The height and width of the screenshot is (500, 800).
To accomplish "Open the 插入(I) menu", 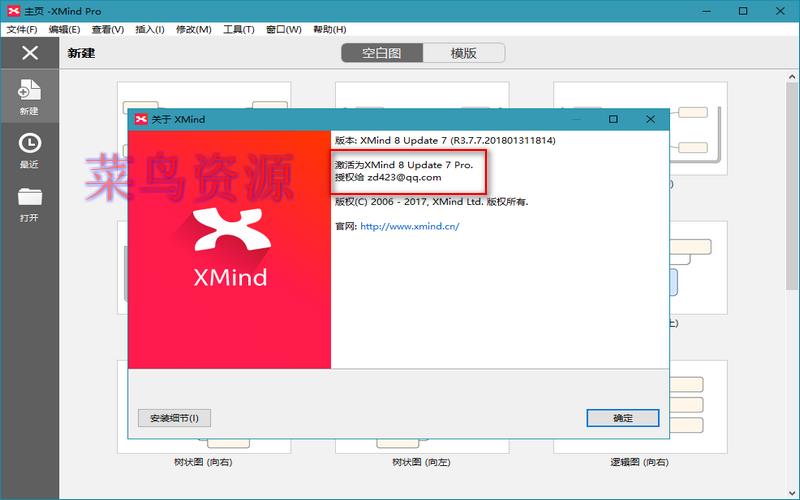I will tap(149, 29).
